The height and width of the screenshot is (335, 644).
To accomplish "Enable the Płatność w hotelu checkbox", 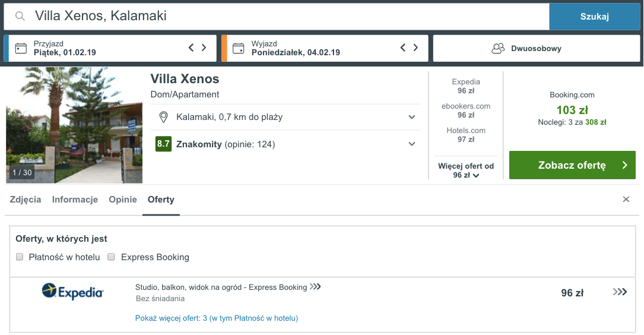I will coord(20,257).
